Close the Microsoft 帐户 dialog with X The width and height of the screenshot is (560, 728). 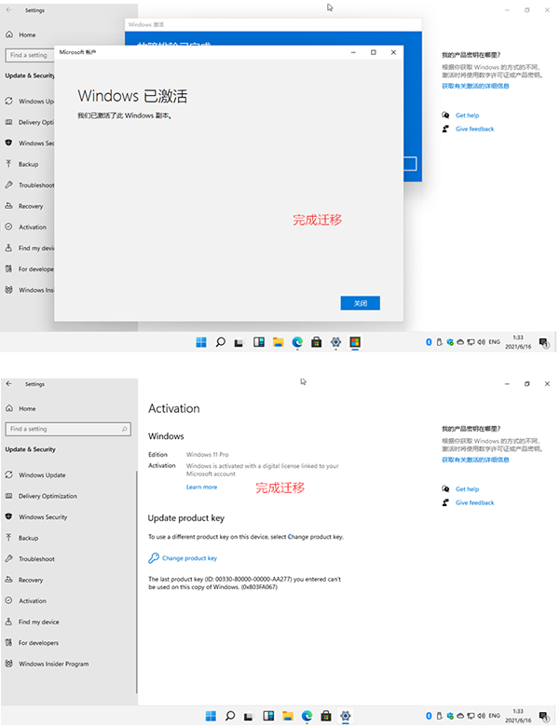(x=393, y=52)
